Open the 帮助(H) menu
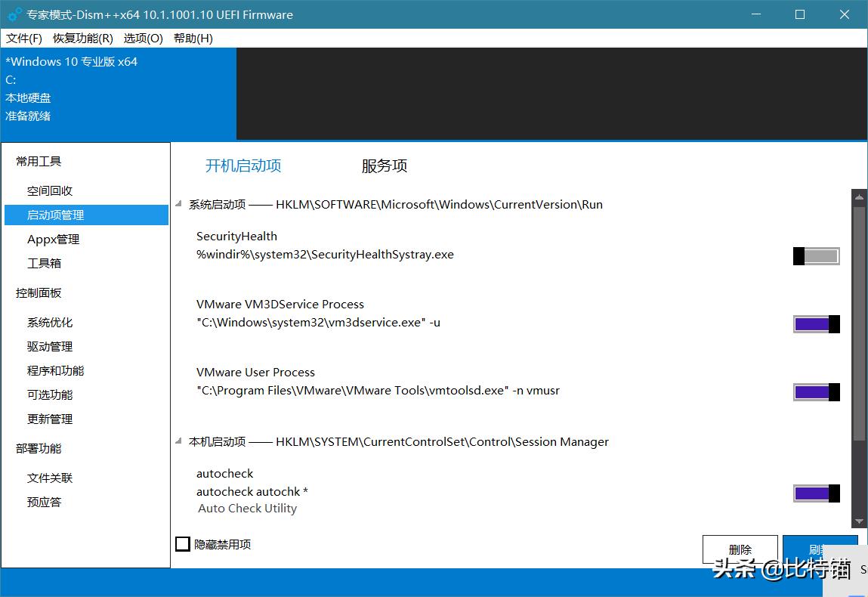Screen dimensions: 868x597 tap(193, 39)
